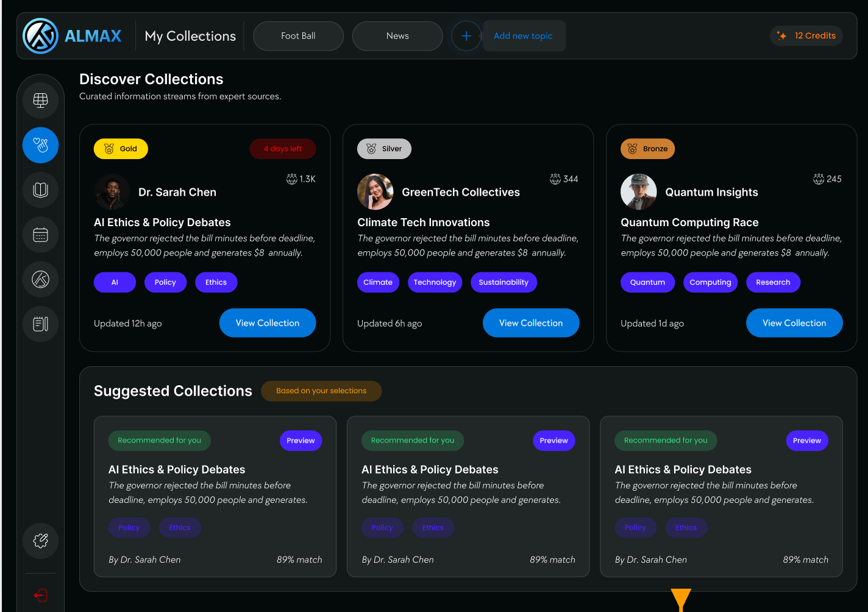Open the notepad icon in sidebar
This screenshot has width=868, height=612.
click(40, 324)
